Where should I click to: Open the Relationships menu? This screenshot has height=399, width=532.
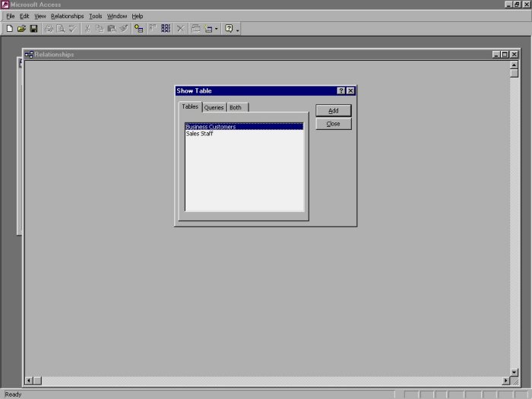67,16
